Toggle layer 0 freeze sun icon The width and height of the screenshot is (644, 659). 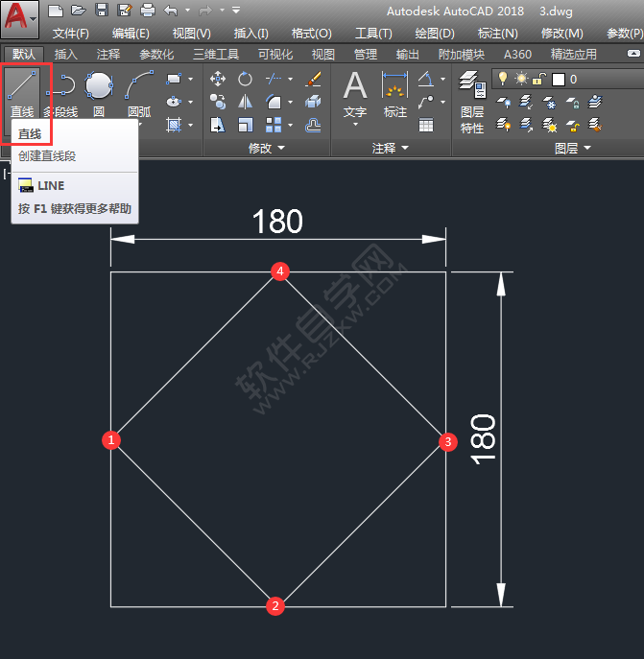click(x=521, y=79)
